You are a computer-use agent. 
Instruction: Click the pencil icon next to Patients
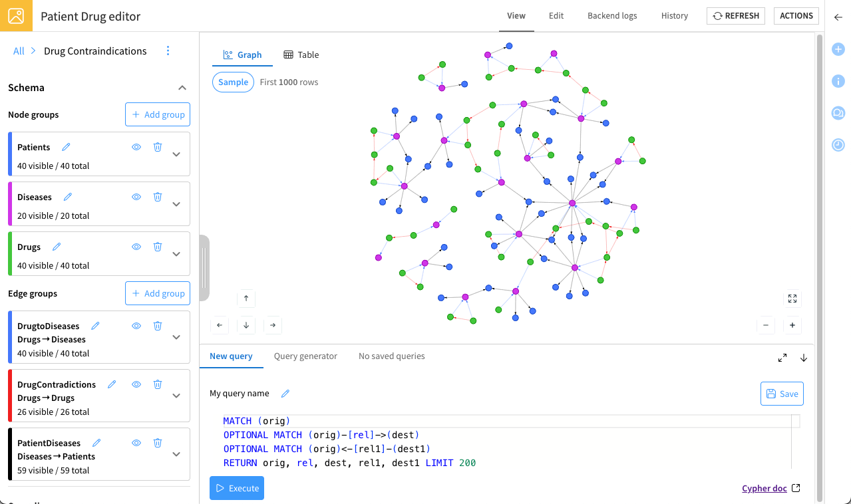click(x=66, y=147)
